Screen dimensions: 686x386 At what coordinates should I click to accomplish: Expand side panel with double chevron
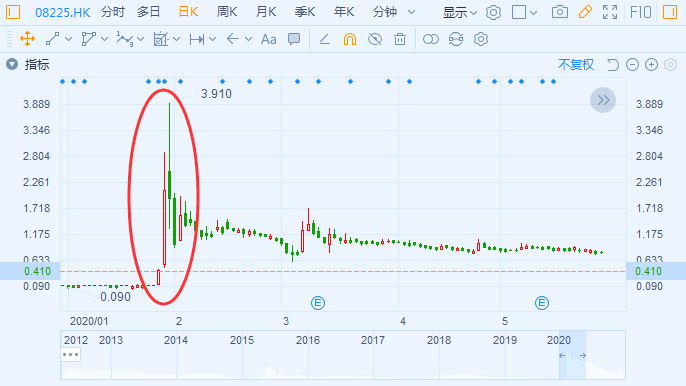point(603,100)
